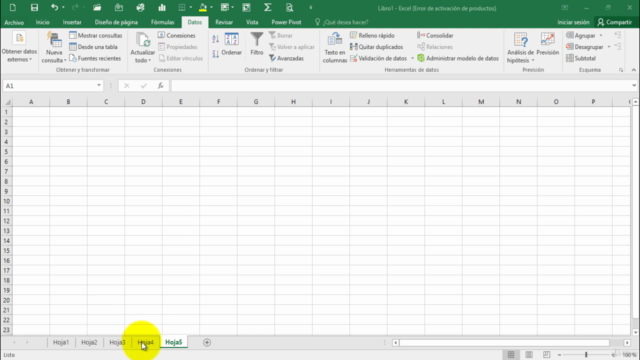Open print preview magnifier icon
This screenshot has height=360, width=640.
(289, 7)
